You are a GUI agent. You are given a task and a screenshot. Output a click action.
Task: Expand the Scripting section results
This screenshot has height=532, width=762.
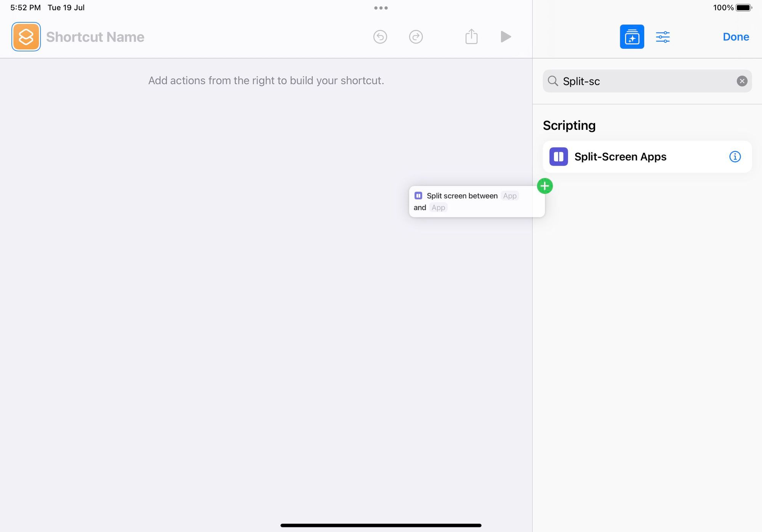pyautogui.click(x=569, y=125)
